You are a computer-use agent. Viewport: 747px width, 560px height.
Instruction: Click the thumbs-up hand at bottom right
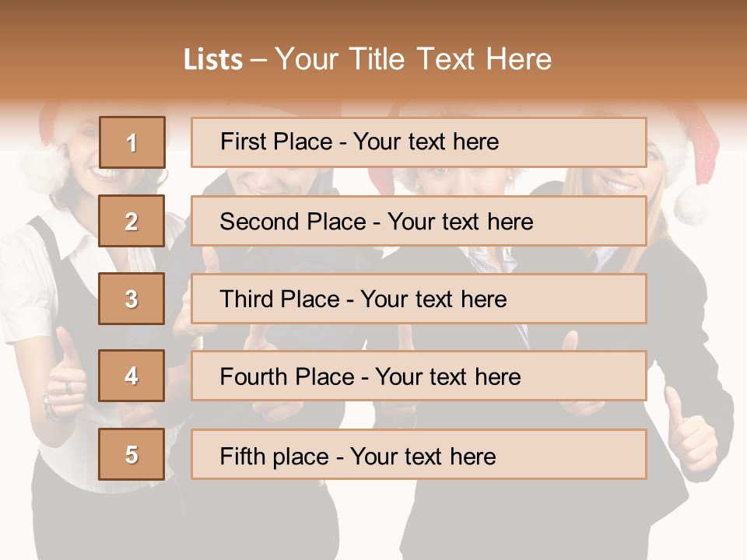pyautogui.click(x=690, y=431)
